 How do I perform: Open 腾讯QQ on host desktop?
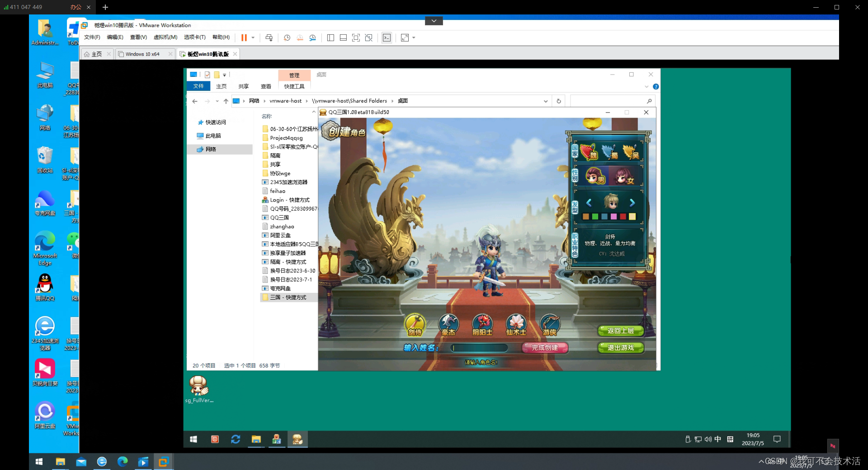coord(45,287)
